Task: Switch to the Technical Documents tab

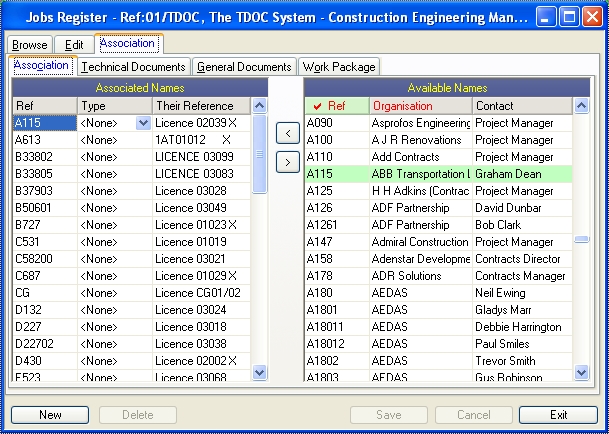Action: click(x=134, y=67)
